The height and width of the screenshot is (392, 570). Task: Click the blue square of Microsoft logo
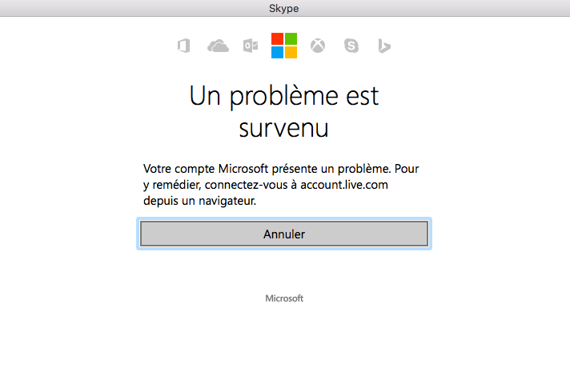click(x=277, y=52)
